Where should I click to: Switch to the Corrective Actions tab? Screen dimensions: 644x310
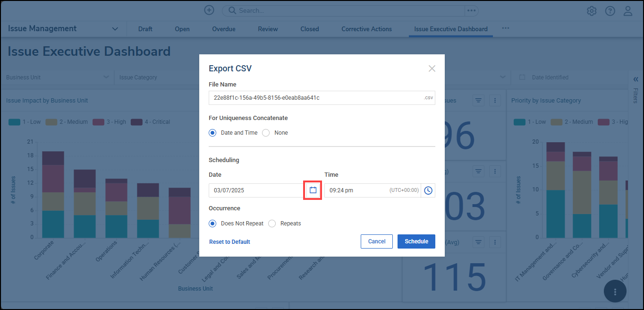(x=366, y=29)
